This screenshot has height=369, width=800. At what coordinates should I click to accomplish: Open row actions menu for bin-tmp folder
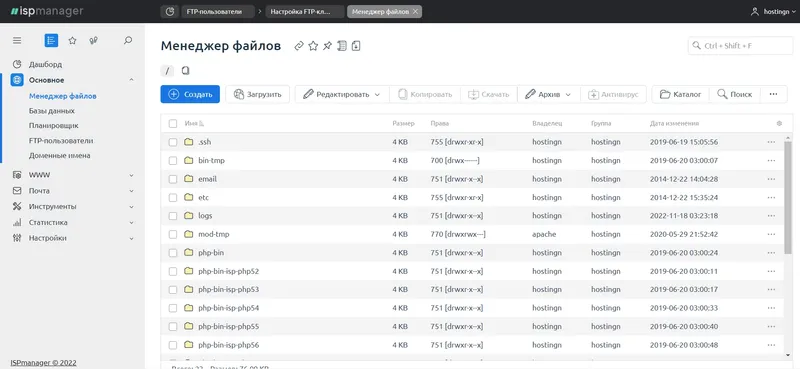tap(771, 160)
